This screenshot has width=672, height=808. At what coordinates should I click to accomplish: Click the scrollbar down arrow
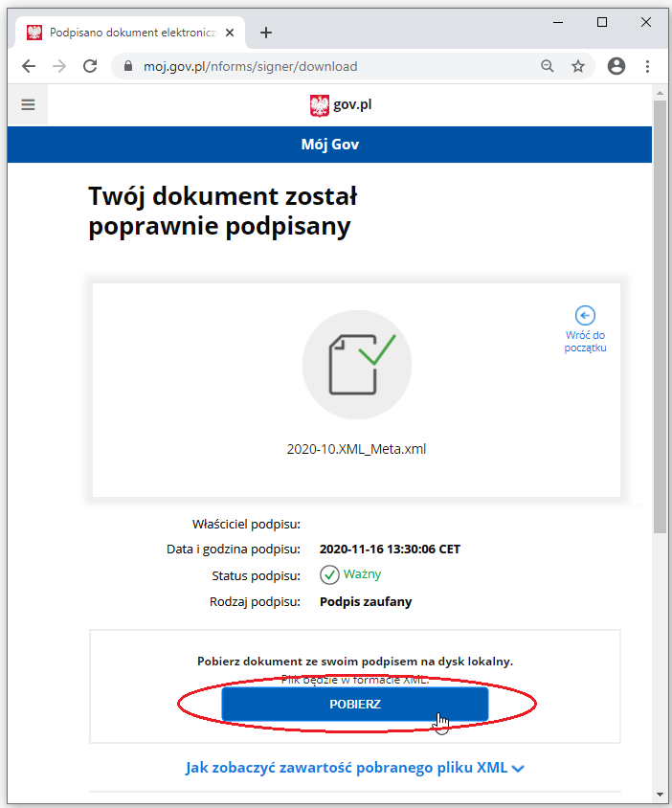coord(660,795)
